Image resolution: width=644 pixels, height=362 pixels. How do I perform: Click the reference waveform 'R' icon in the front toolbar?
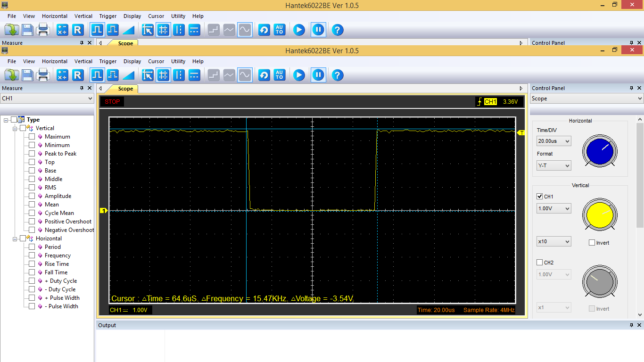click(x=78, y=75)
